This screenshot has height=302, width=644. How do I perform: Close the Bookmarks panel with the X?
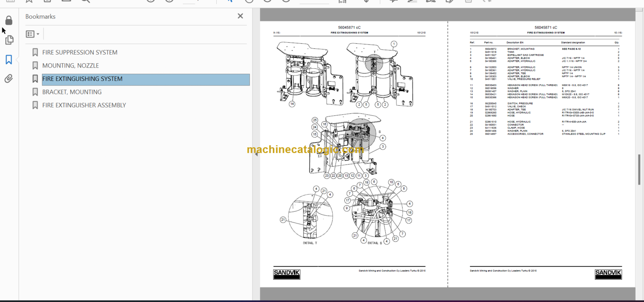(x=240, y=16)
